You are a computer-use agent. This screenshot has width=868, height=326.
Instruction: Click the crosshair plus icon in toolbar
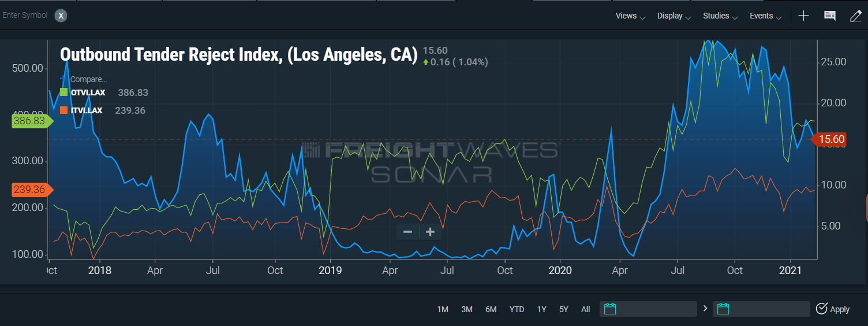(x=803, y=16)
